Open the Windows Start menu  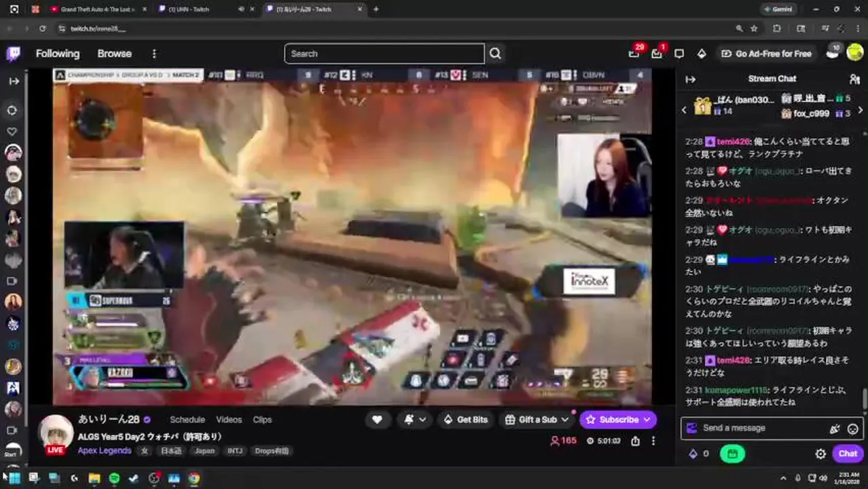(x=14, y=478)
